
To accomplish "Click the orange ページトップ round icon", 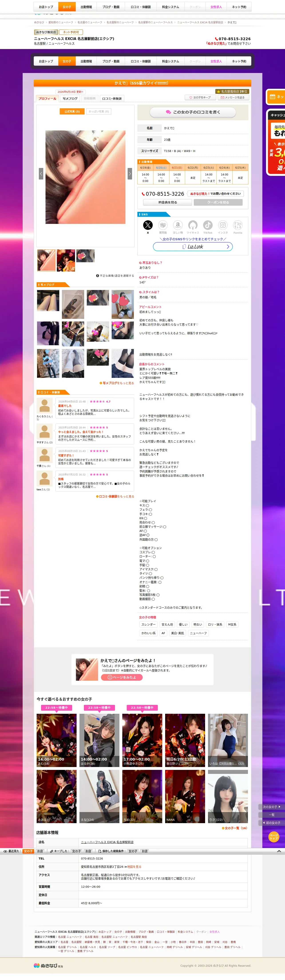I will tap(274, 837).
